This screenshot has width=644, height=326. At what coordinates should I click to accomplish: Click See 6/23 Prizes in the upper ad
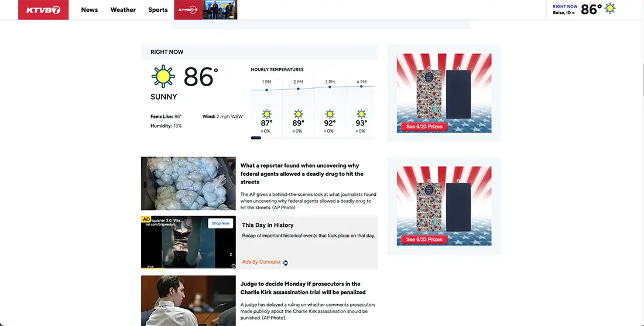(x=424, y=127)
